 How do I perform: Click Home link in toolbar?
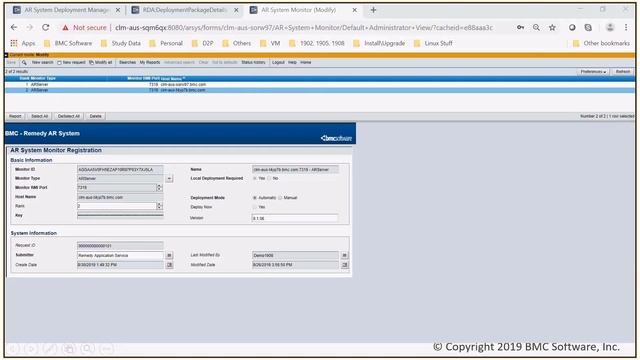[305, 62]
